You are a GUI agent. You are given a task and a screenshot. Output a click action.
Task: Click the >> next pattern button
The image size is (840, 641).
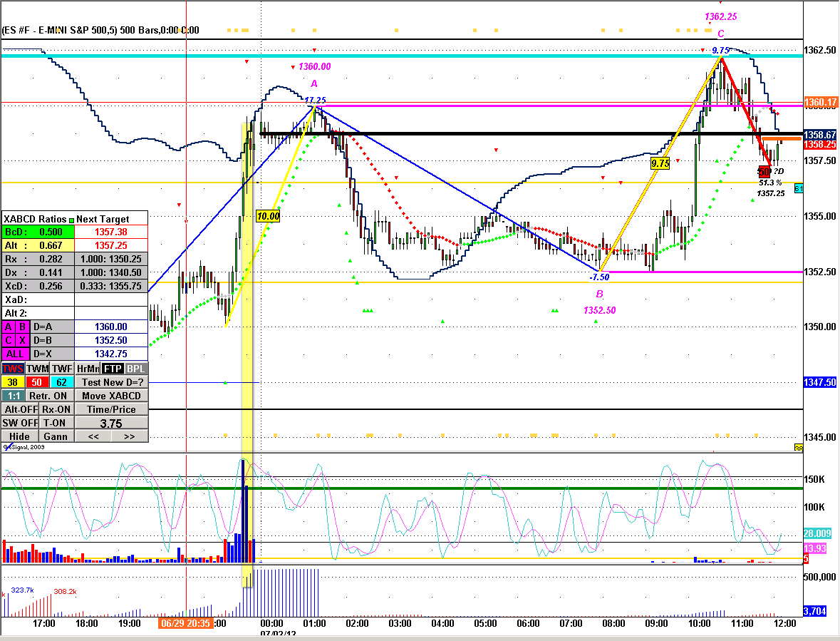(130, 436)
